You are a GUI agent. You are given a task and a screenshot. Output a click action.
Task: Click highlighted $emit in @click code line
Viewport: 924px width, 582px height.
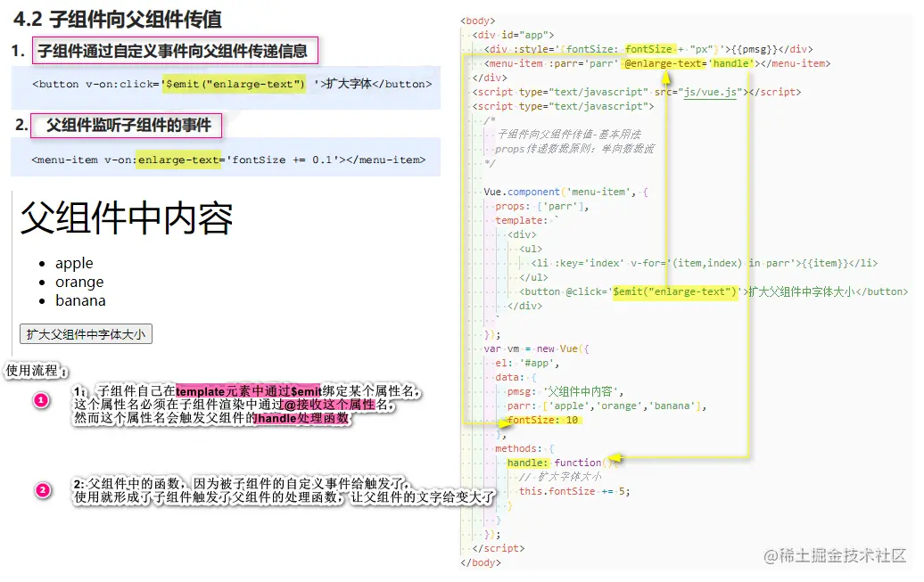tap(675, 291)
